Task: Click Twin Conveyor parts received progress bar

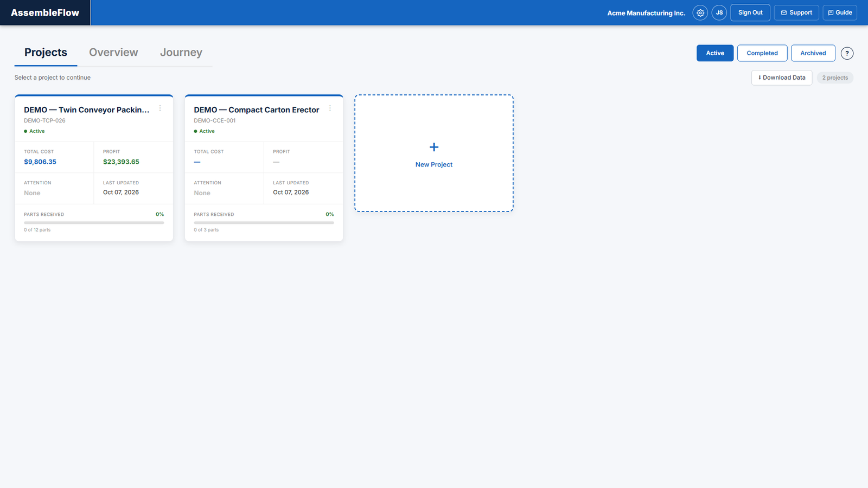Action: 94,223
